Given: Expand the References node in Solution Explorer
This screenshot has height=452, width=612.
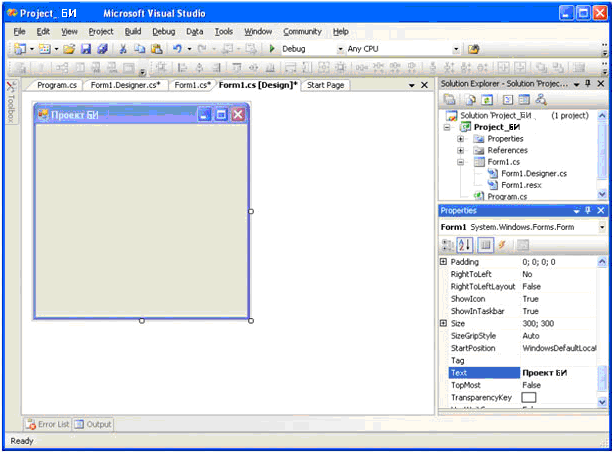Looking at the screenshot, I should 461,151.
